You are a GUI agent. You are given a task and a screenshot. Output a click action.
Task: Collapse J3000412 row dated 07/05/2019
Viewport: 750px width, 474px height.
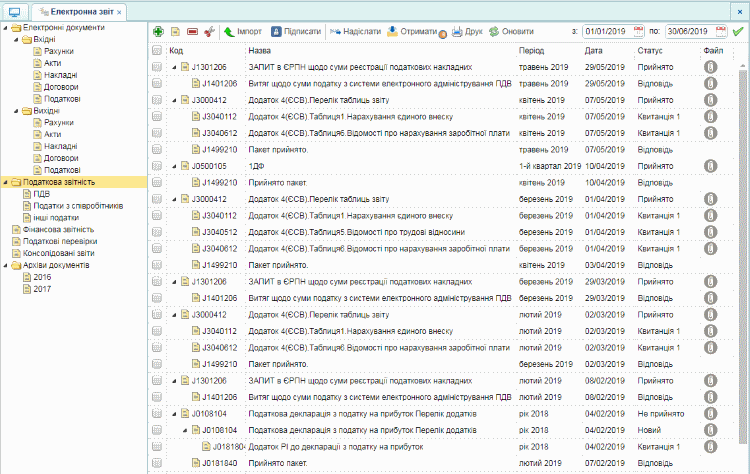(175, 100)
